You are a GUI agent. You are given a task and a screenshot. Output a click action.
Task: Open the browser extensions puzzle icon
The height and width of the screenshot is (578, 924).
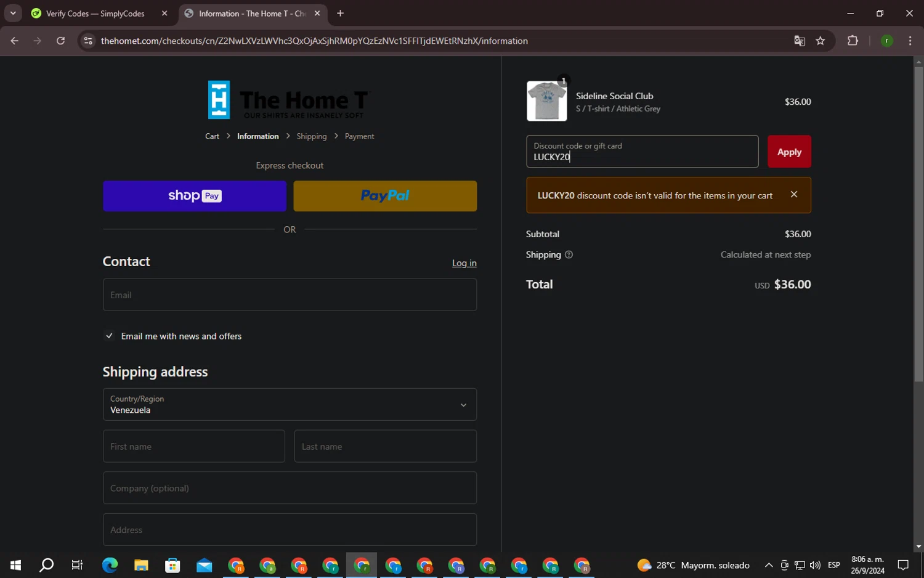[x=853, y=41]
